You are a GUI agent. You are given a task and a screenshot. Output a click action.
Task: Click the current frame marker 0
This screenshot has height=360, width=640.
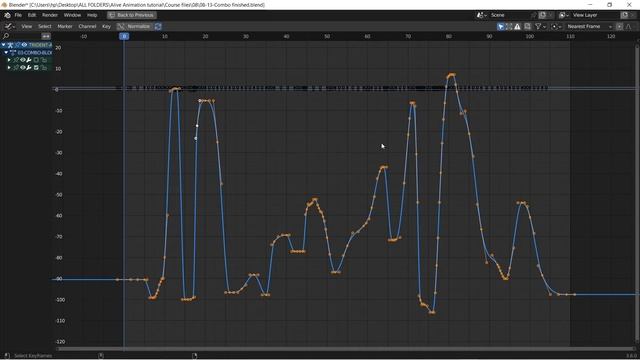pyautogui.click(x=124, y=36)
